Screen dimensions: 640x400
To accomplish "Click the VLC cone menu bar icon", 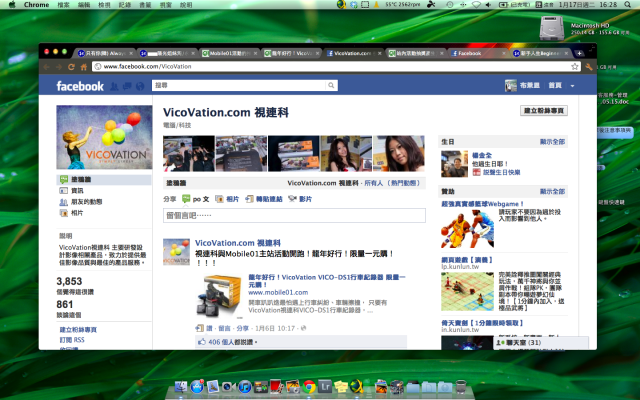I will (376, 4).
